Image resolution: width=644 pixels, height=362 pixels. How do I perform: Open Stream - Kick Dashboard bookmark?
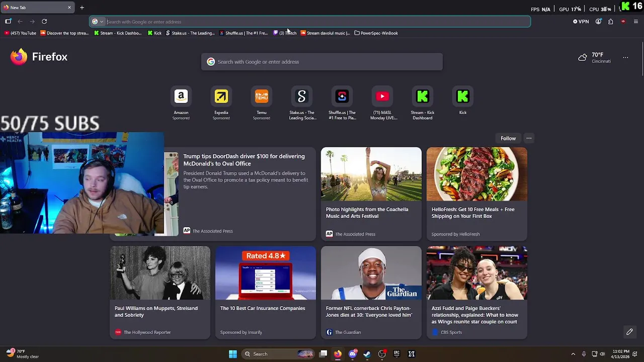[118, 33]
